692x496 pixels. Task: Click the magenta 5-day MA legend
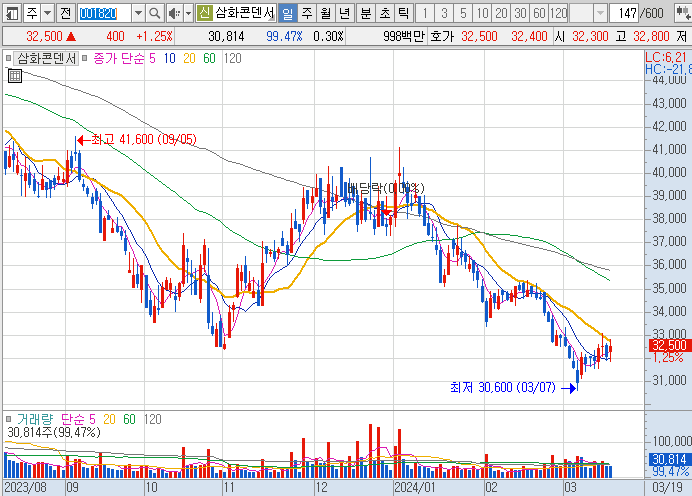(x=152, y=58)
